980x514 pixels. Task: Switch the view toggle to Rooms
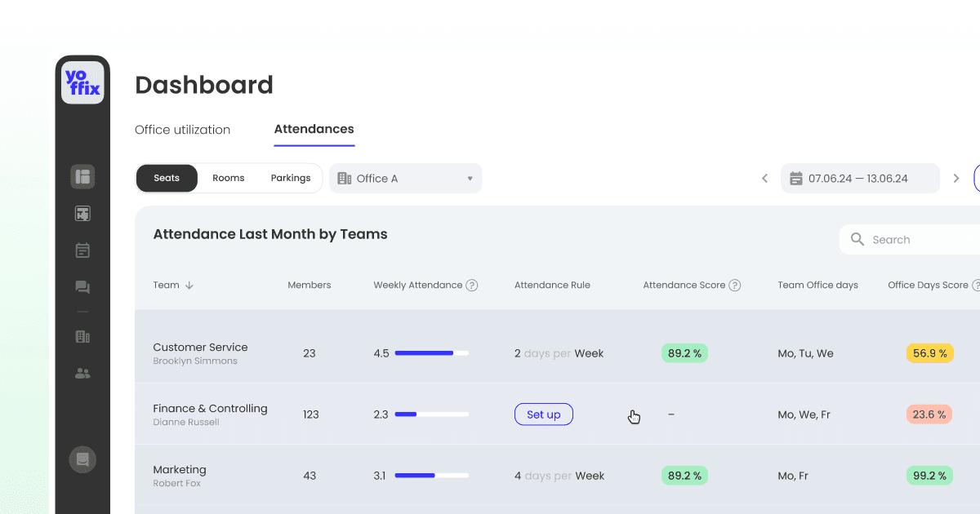pos(229,178)
